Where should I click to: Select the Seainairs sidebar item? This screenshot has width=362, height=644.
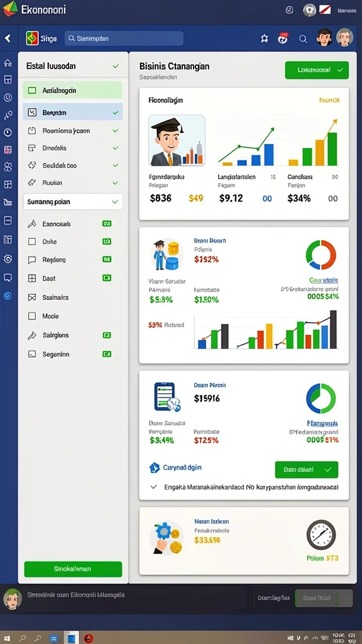click(x=73, y=297)
